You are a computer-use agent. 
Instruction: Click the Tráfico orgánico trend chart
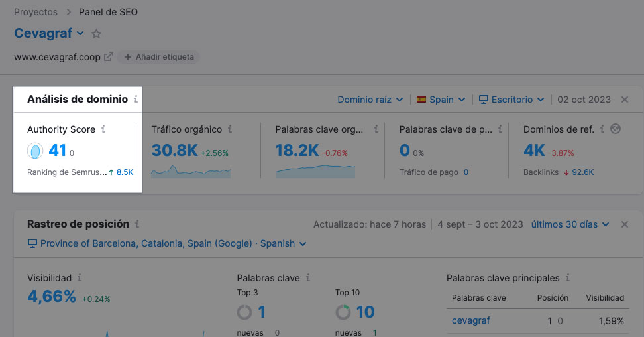coord(191,172)
